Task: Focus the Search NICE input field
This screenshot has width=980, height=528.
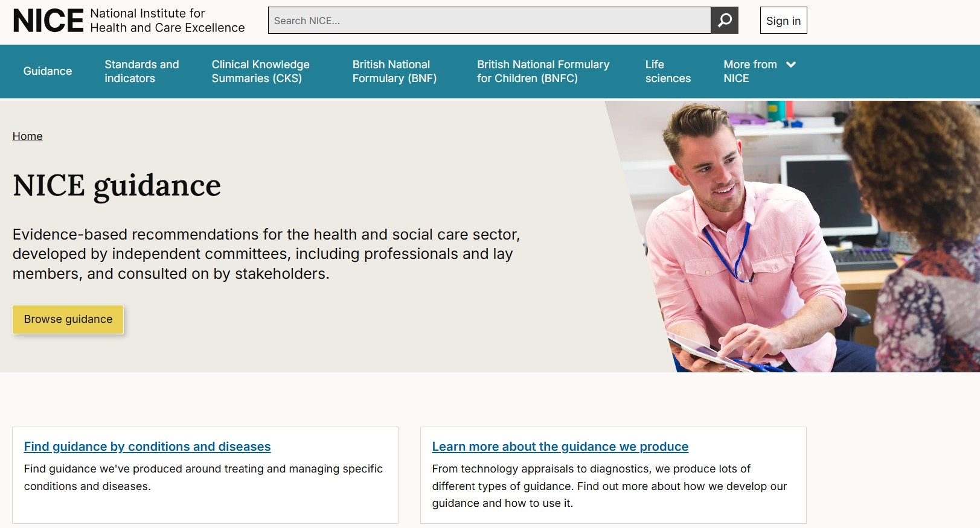Action: (489, 21)
